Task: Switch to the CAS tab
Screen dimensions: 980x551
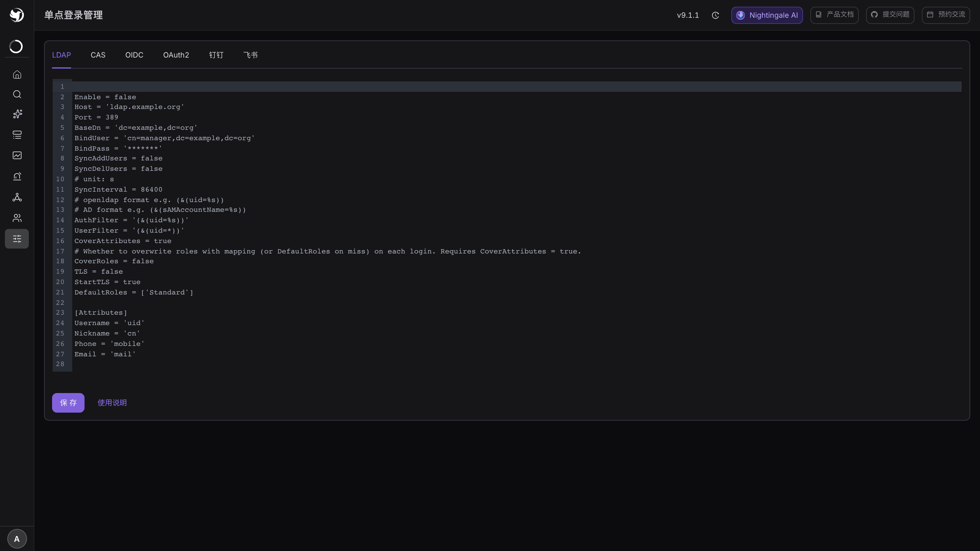Action: [x=98, y=55]
